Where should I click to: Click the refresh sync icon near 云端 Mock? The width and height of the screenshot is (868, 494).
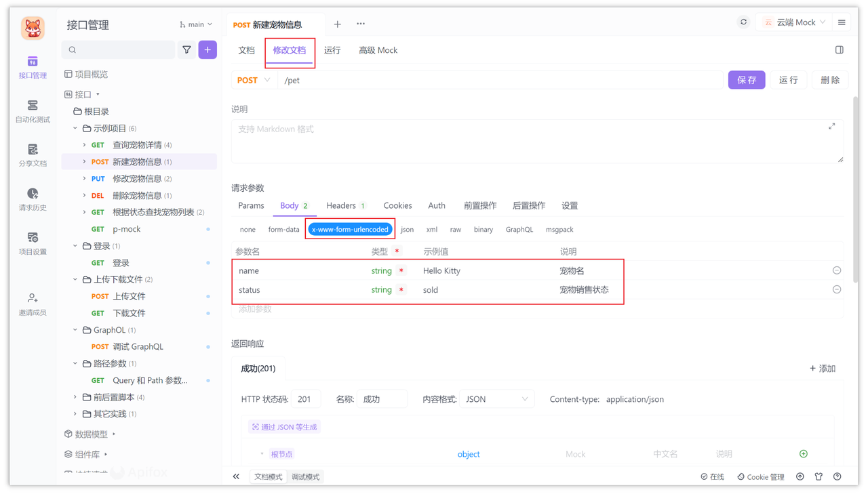742,21
